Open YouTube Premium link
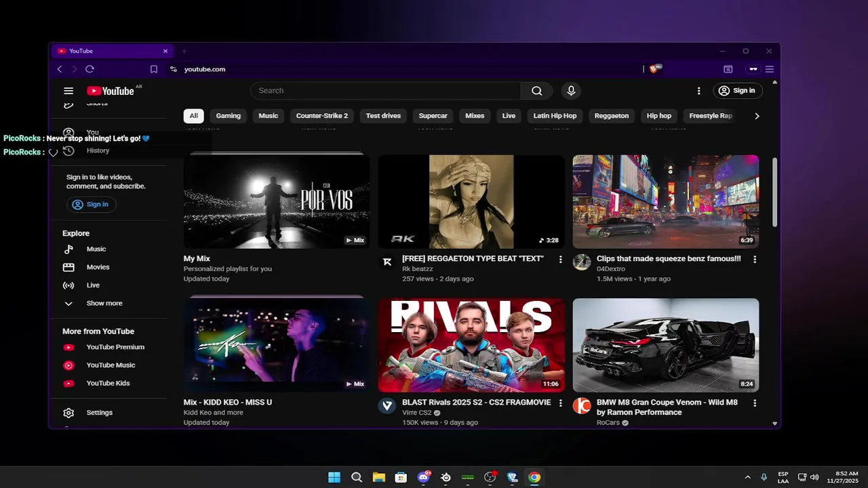 point(108,347)
